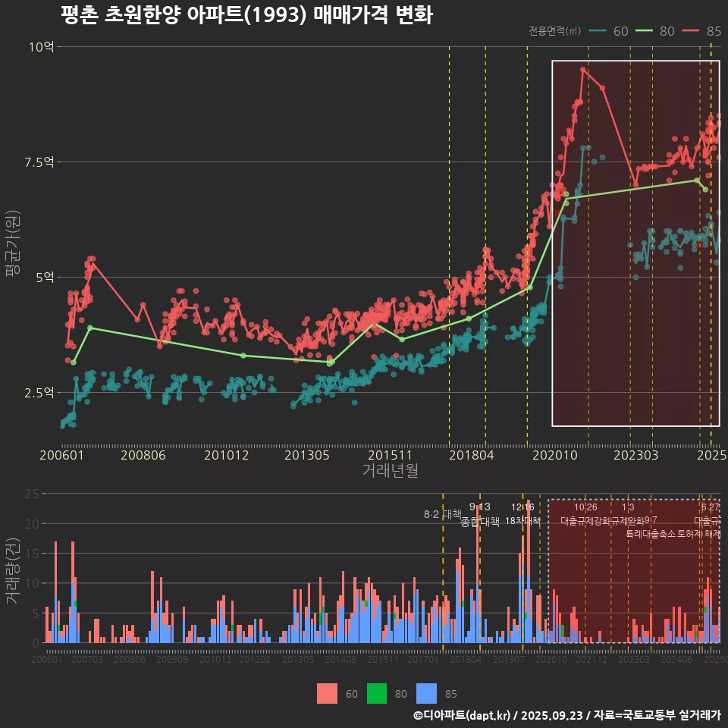This screenshot has width=728, height=728.
Task: Click the 200601 label on price chart x-axis
Action: pos(61,455)
